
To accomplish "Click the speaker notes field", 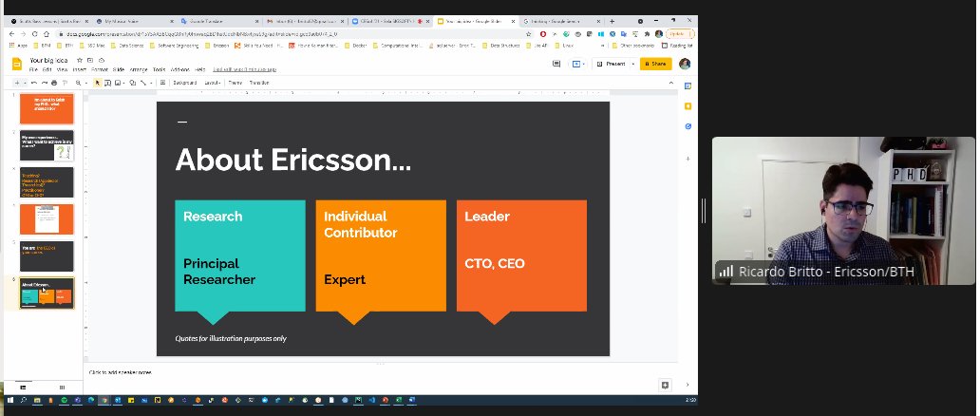I will click(381, 372).
